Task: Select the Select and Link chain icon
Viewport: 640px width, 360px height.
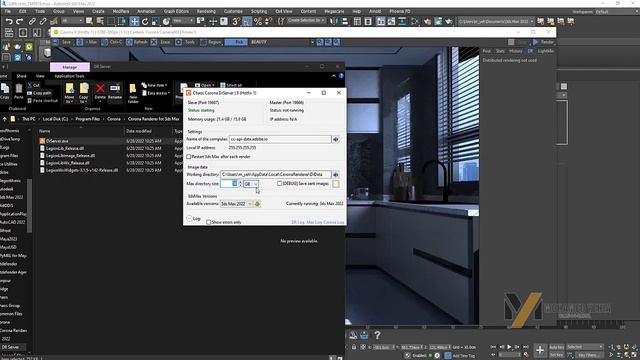Action: tap(32, 21)
